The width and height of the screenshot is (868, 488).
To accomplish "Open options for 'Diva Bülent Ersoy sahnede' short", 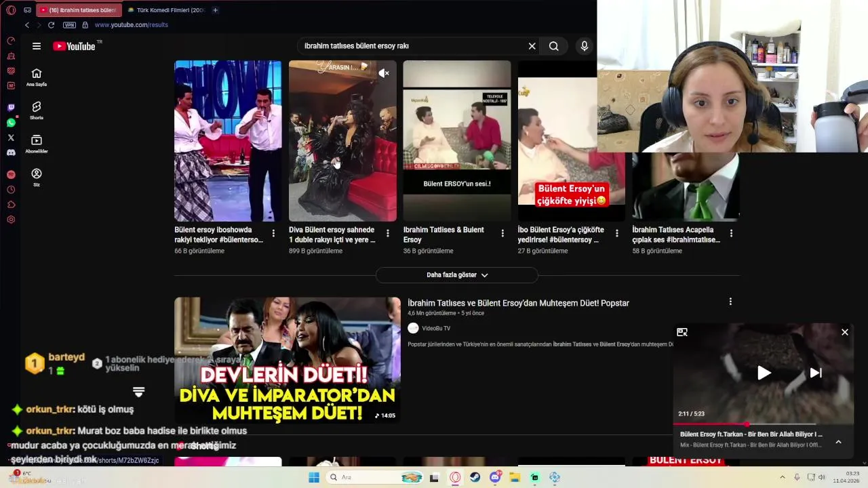I will coord(388,233).
